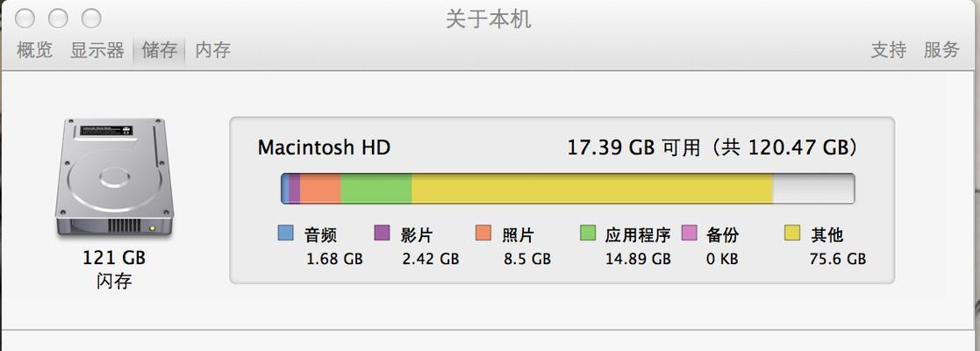Screen dimensions: 980x351
Task: Open the 服务 link
Action: click(x=941, y=50)
